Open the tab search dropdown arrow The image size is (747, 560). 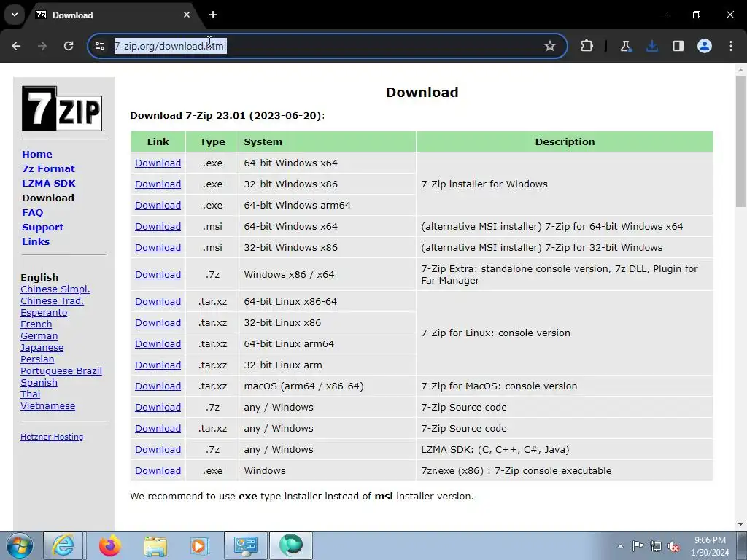coord(15,15)
